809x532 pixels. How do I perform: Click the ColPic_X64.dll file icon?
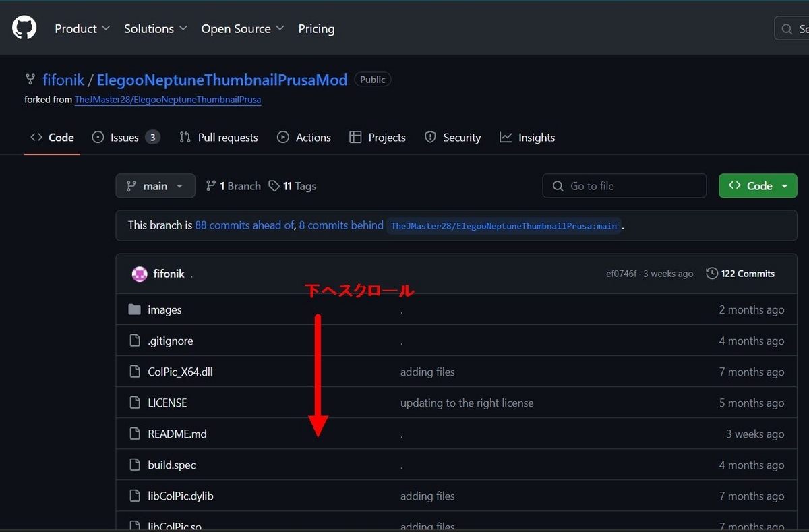135,372
